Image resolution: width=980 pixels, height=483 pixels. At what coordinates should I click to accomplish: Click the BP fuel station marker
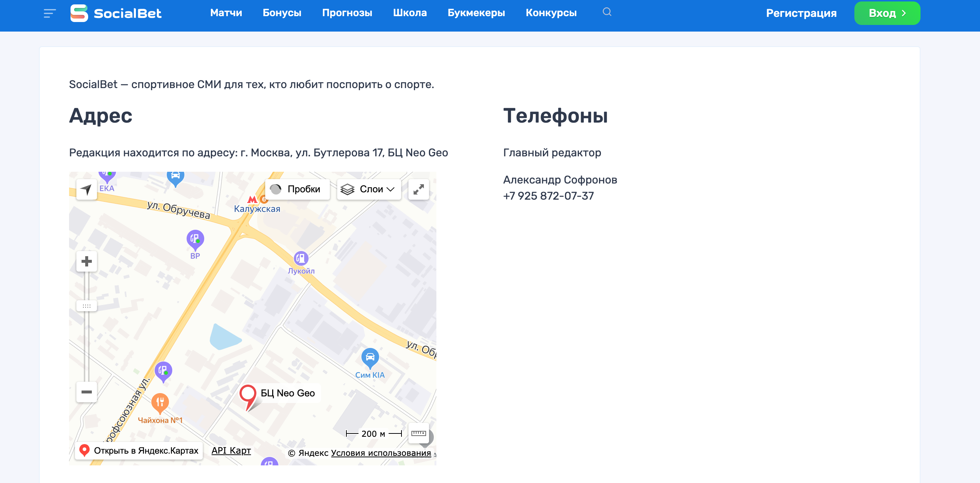[195, 240]
